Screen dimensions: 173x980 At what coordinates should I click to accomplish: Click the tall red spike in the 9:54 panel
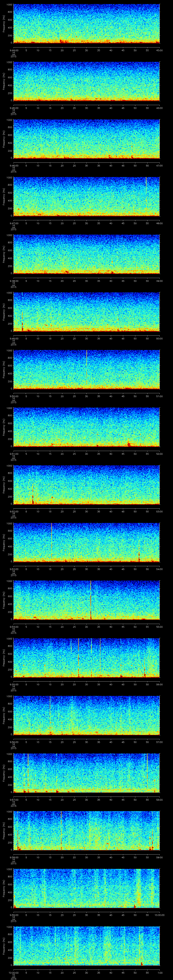click(x=91, y=600)
